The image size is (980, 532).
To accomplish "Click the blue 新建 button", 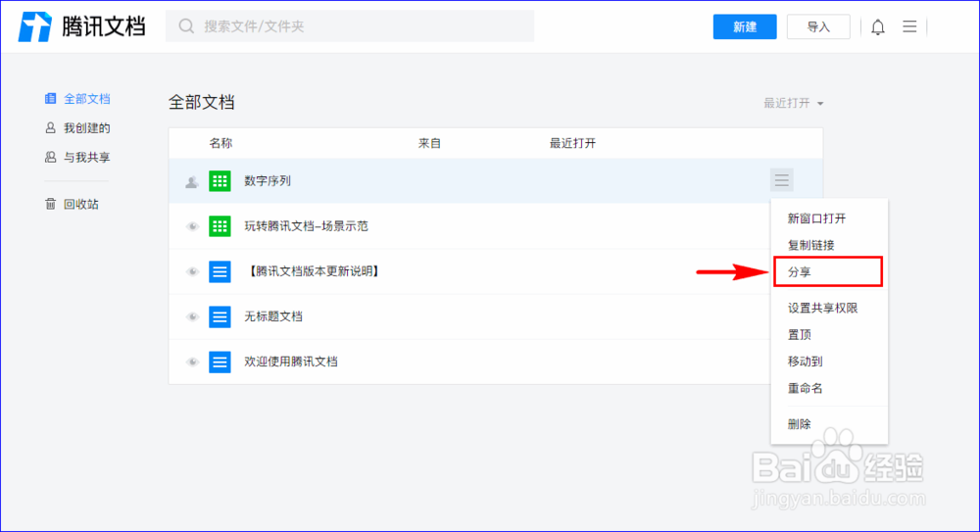I will coord(745,26).
